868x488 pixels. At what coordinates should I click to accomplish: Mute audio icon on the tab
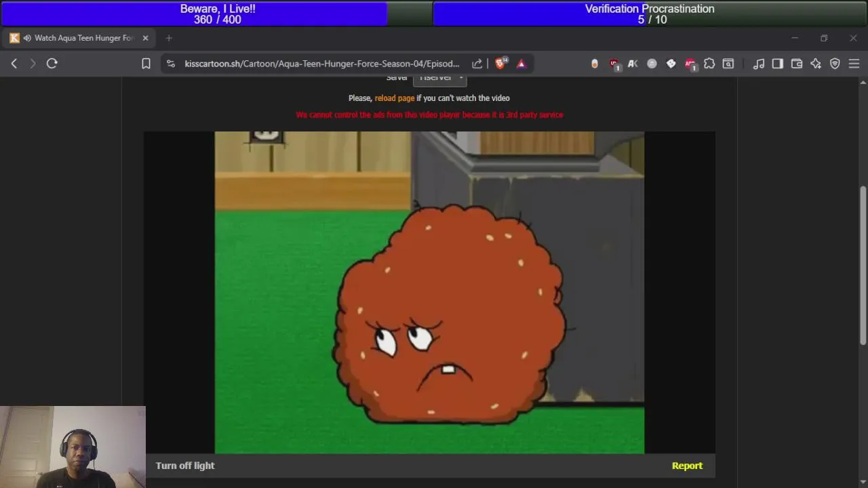[27, 38]
